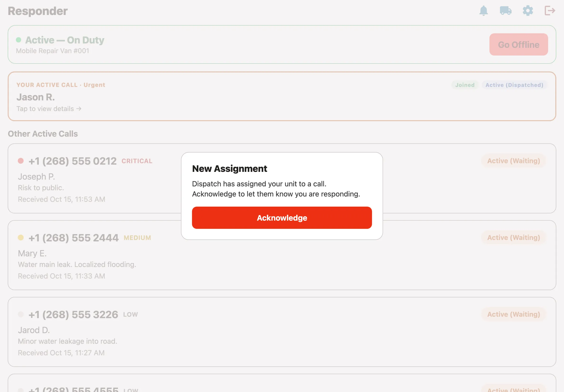This screenshot has width=564, height=392.
Task: Acknowledge the new assignment
Action: 282,218
